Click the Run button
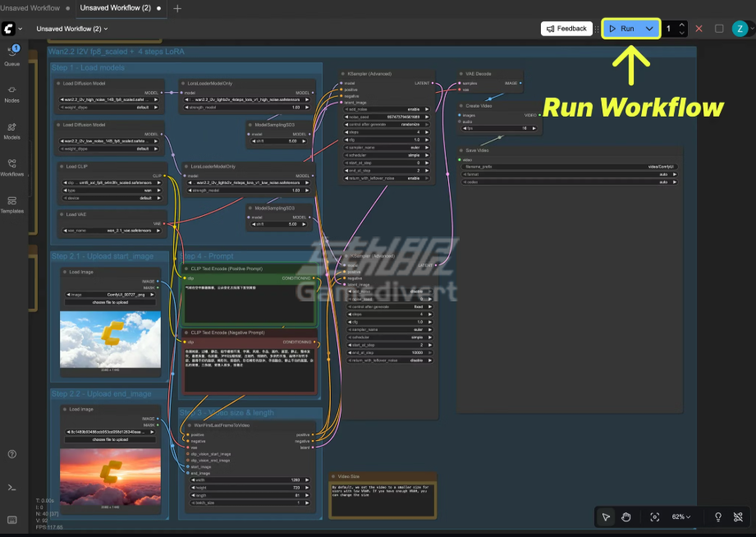The width and height of the screenshot is (756, 537). (623, 29)
